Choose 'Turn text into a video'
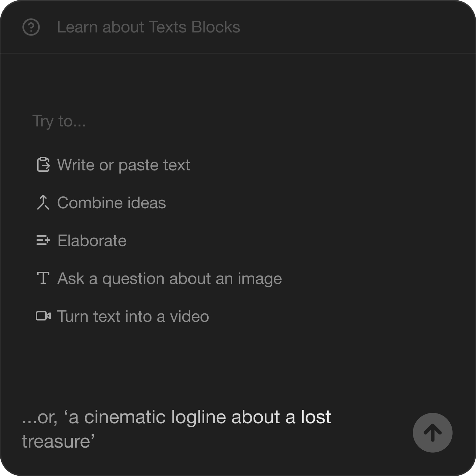 pyautogui.click(x=133, y=316)
